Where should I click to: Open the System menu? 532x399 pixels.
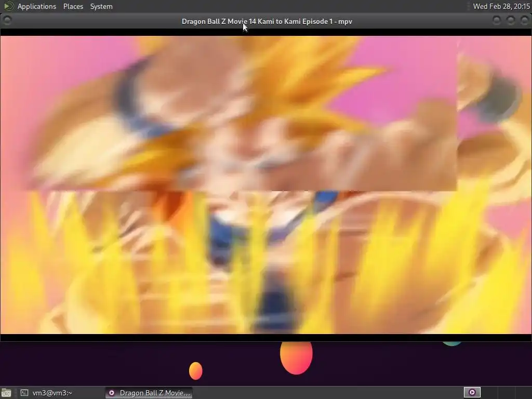click(101, 6)
